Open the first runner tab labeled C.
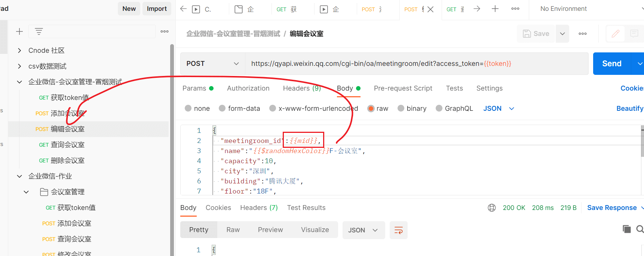The image size is (644, 256). point(202,9)
